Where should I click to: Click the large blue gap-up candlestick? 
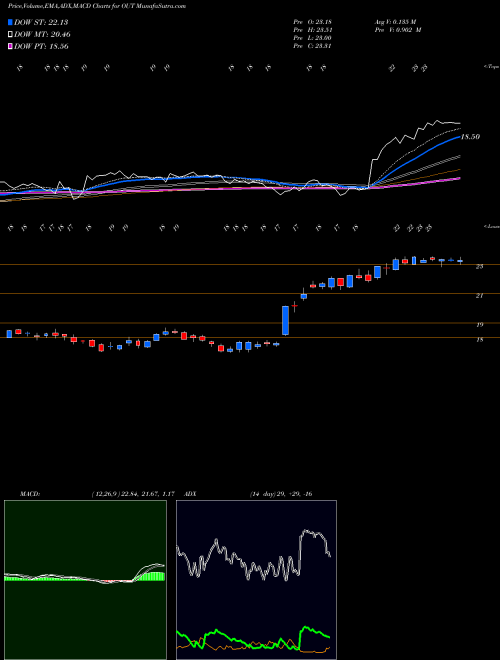point(285,320)
